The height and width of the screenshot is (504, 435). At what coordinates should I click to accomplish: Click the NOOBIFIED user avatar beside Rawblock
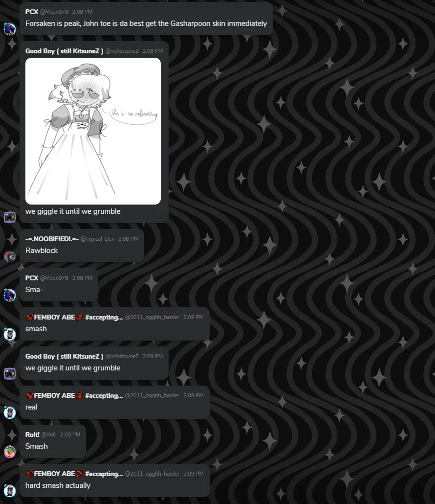click(10, 256)
